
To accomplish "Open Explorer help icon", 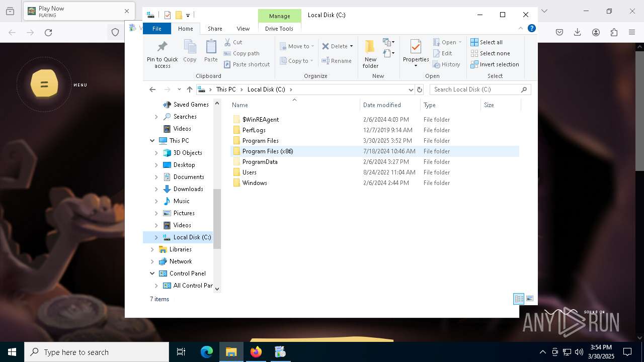I will coord(532,29).
